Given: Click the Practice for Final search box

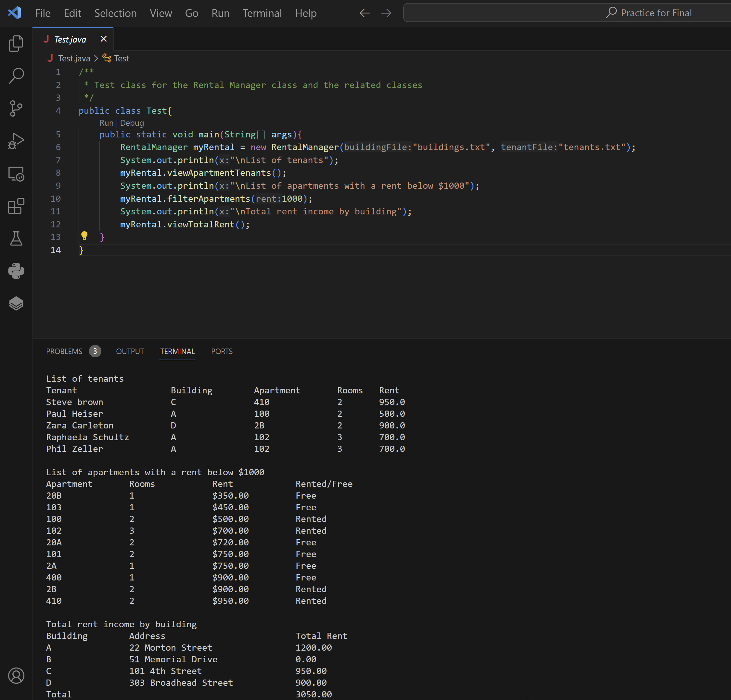Looking at the screenshot, I should tap(567, 13).
